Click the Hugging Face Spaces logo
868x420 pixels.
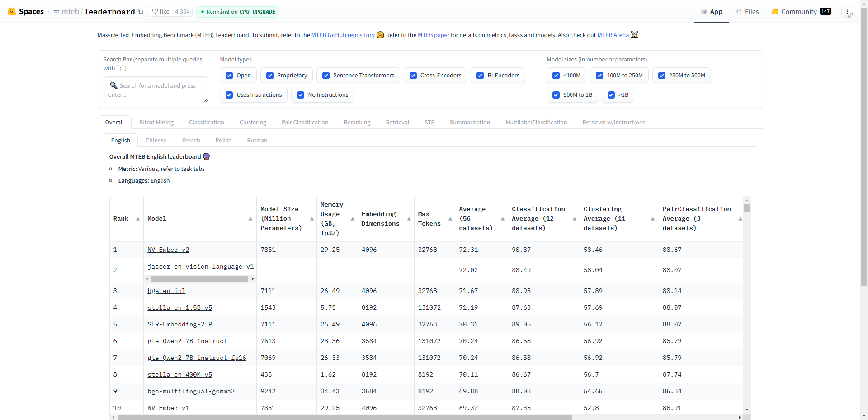pyautogui.click(x=12, y=11)
